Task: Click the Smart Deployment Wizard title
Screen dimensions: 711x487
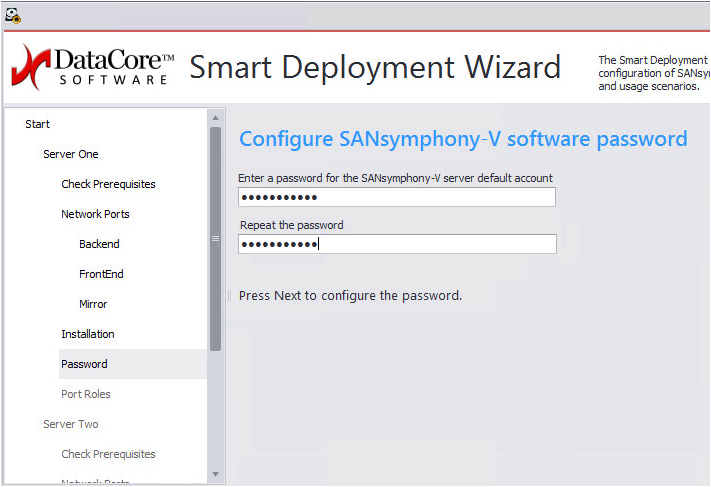Action: [x=375, y=67]
